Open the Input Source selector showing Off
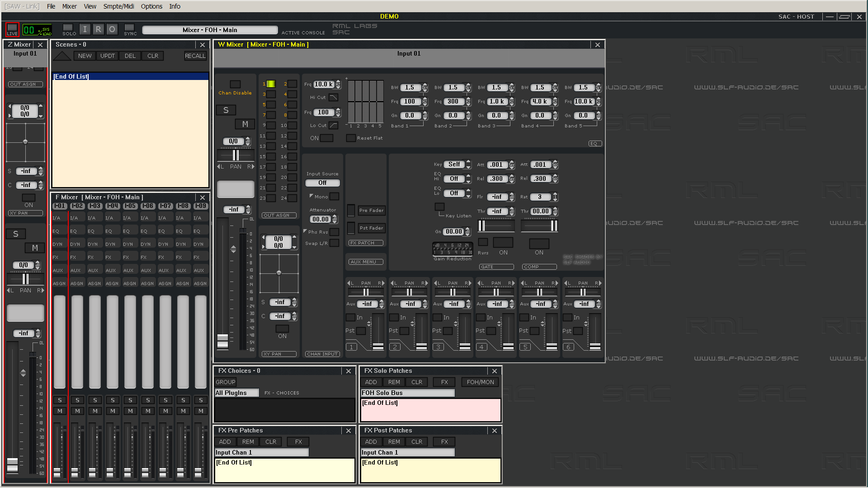The width and height of the screenshot is (868, 488). (322, 183)
